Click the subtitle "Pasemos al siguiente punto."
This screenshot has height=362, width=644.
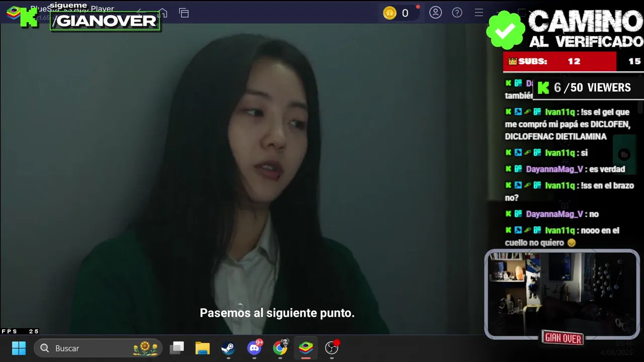click(277, 313)
